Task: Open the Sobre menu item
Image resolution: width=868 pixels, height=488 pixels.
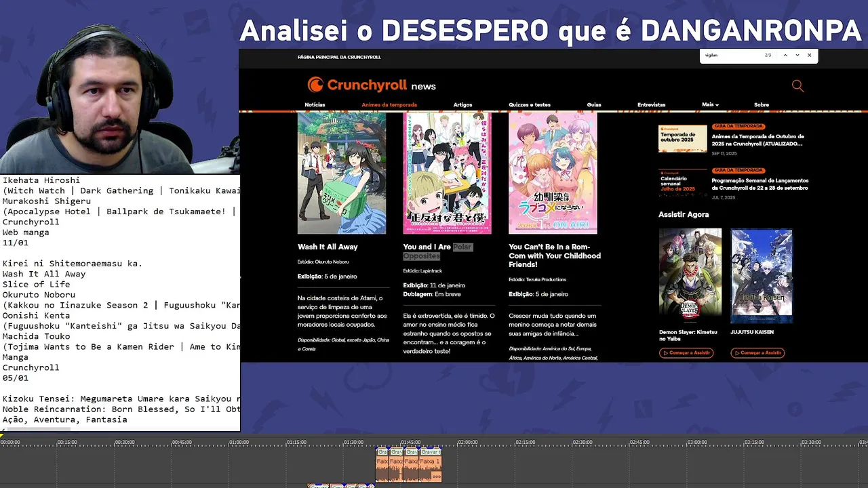Action: pyautogui.click(x=762, y=105)
